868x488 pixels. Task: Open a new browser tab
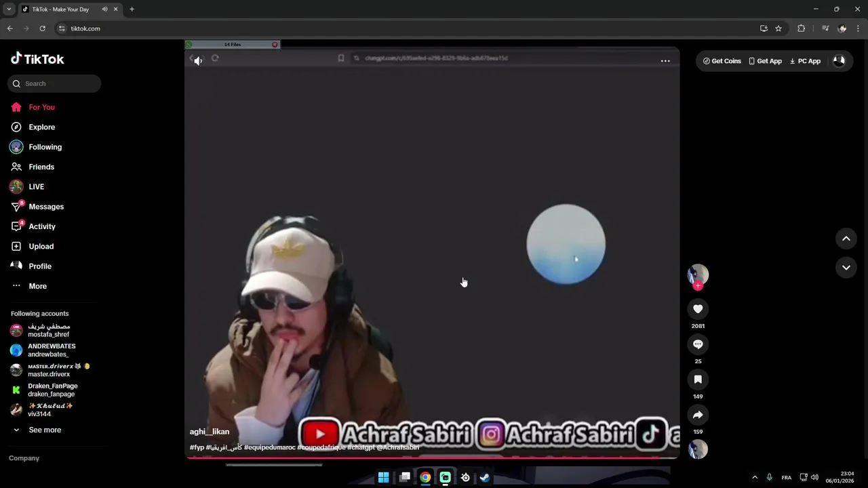(132, 9)
